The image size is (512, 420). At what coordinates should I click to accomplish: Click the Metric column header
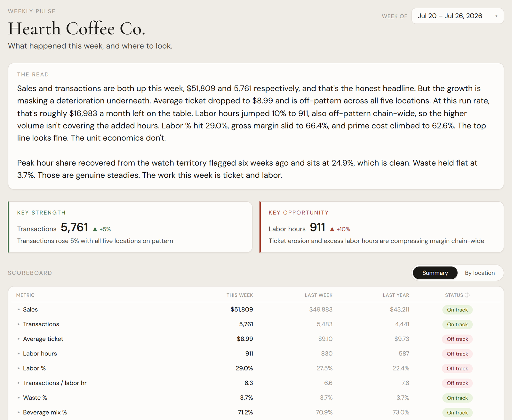coord(25,295)
